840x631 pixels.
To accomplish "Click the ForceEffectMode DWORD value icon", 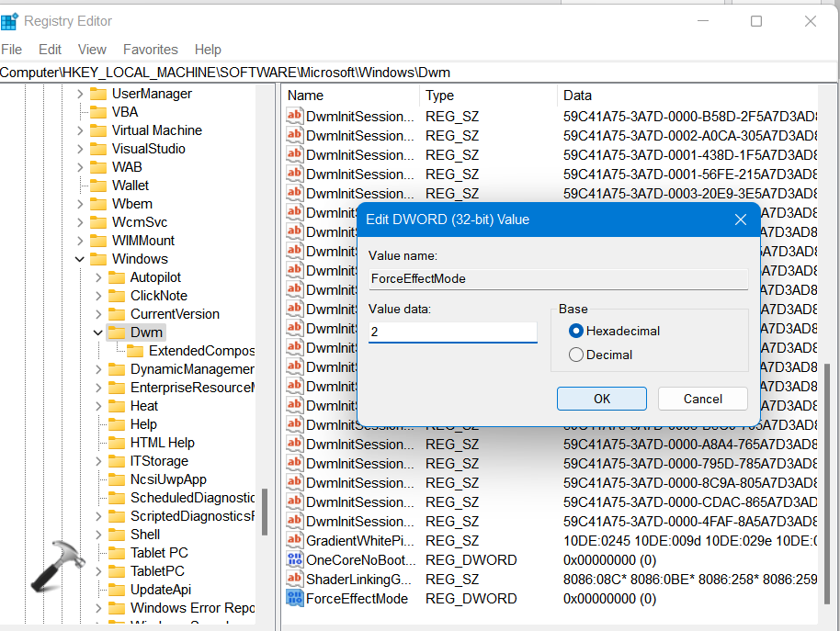I will tap(295, 599).
